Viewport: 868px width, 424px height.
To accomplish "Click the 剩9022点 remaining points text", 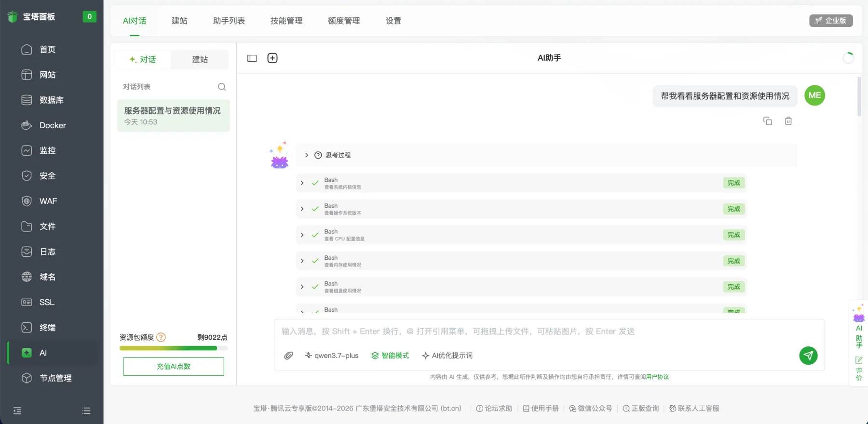I will [x=212, y=337].
